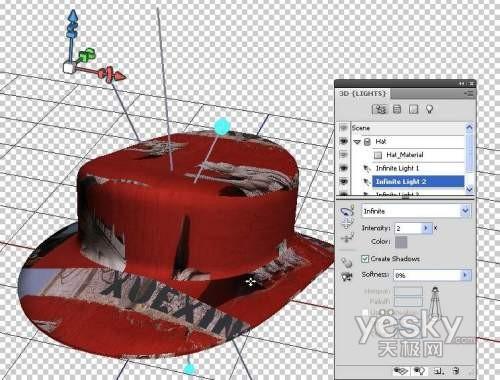This screenshot has height=380, width=500.
Task: Select the filter by lights bulb icon
Action: click(429, 109)
